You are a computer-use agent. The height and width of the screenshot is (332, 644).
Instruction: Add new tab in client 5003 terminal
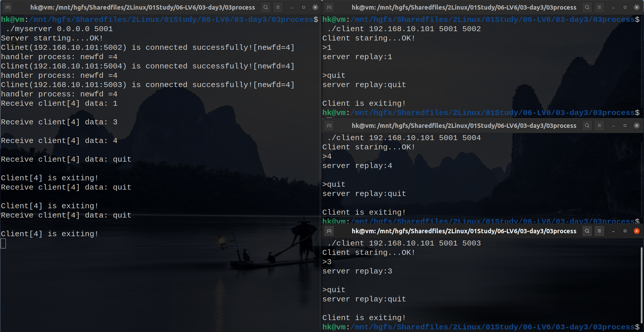pos(329,231)
